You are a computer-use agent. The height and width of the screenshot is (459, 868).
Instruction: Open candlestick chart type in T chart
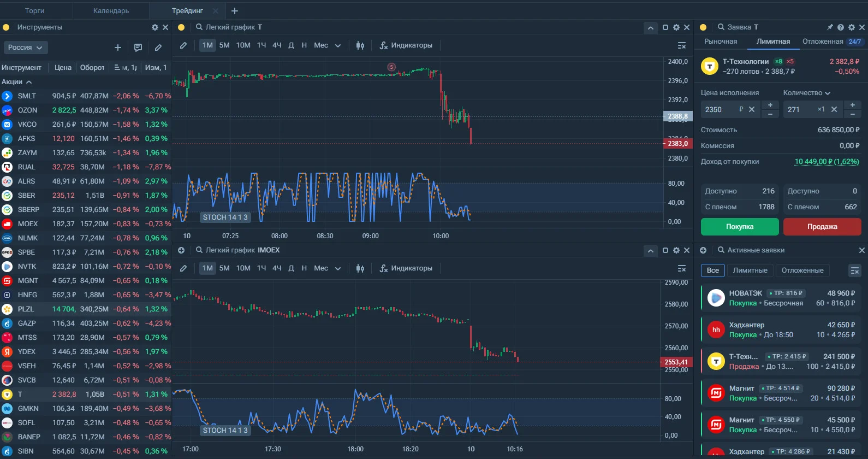click(x=360, y=45)
